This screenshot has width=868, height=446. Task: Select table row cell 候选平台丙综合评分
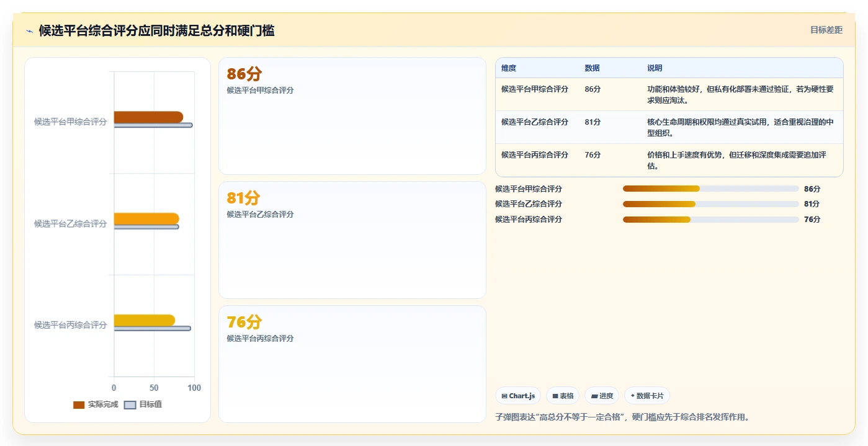pyautogui.click(x=535, y=155)
